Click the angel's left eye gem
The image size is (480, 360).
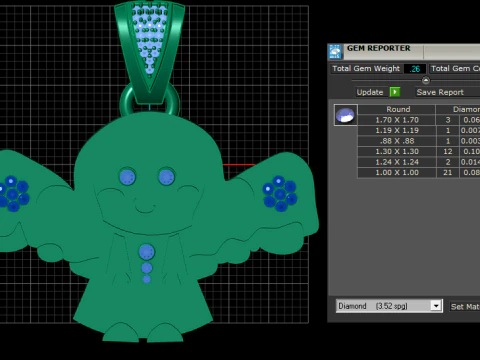(x=127, y=177)
